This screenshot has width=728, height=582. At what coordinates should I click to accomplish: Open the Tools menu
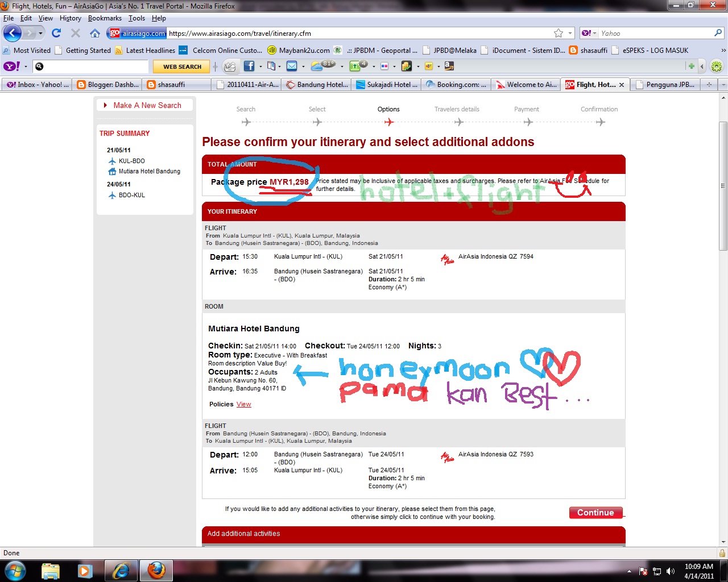tap(136, 18)
